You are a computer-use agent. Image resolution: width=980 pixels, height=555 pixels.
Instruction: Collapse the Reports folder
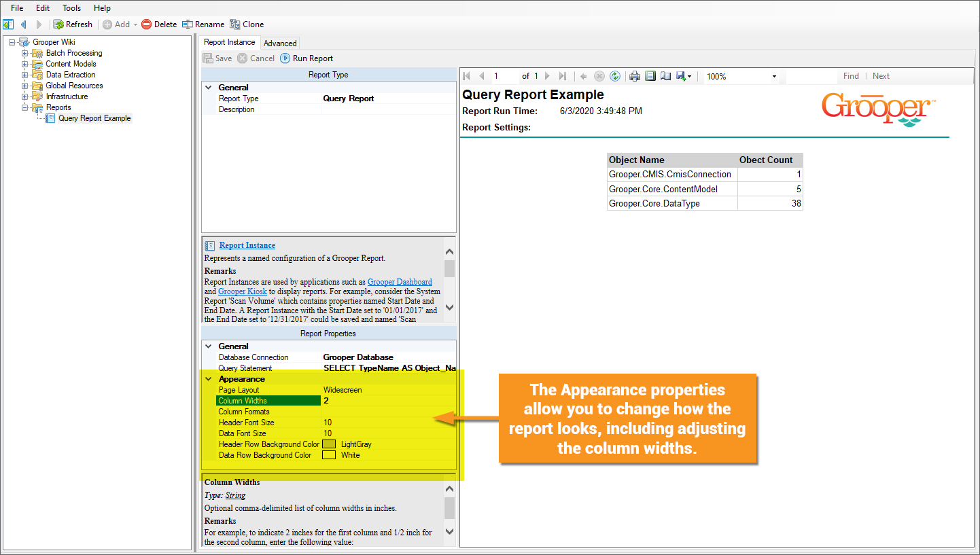(25, 107)
